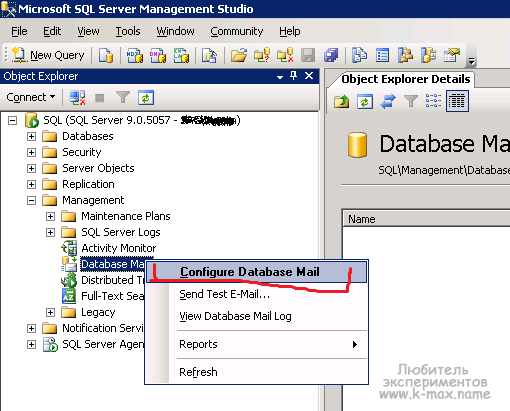Screen dimensions: 510x411
Task: Open the Window menu
Action: pyautogui.click(x=175, y=31)
